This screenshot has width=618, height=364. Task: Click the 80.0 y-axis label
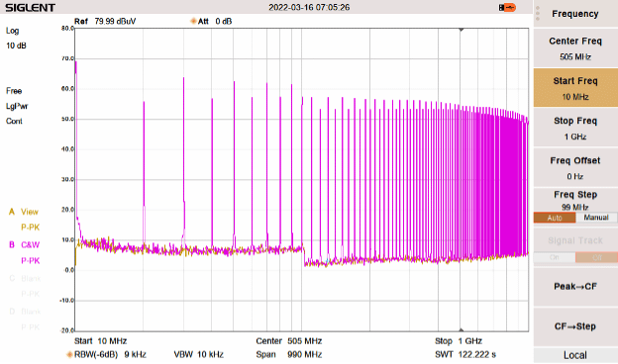tap(67, 29)
